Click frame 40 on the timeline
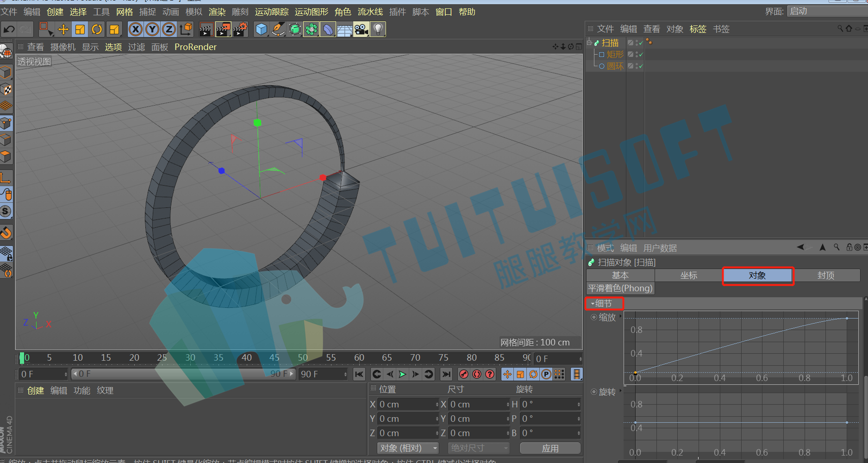This screenshot has width=868, height=463. (x=247, y=357)
